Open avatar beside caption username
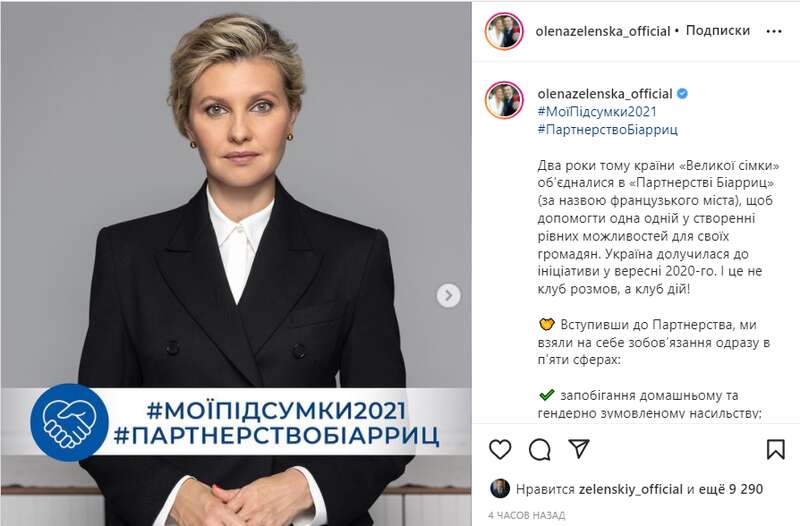 point(504,99)
